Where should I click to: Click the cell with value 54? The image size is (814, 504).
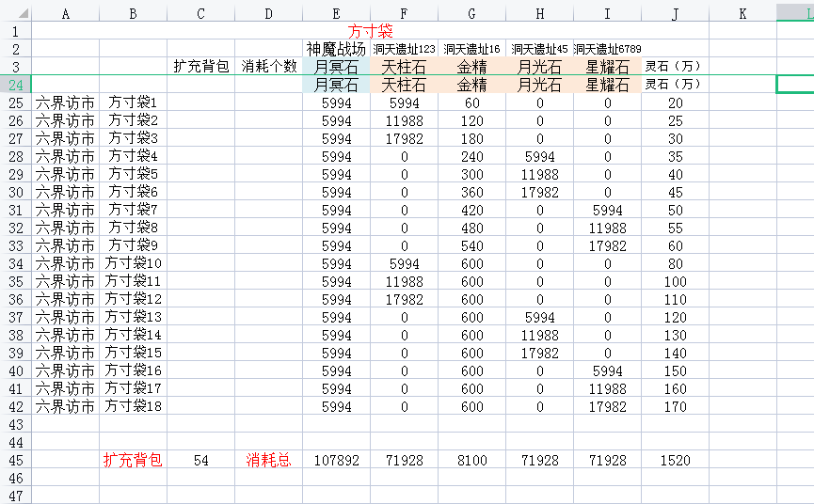pos(200,460)
